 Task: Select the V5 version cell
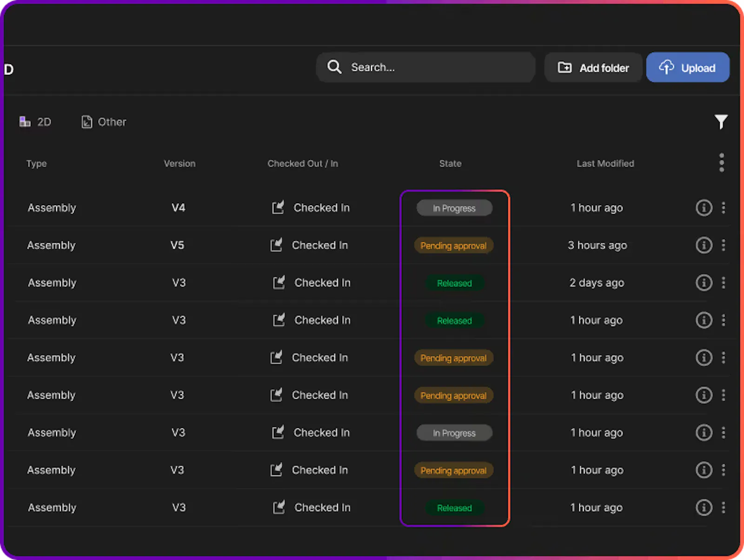point(177,245)
